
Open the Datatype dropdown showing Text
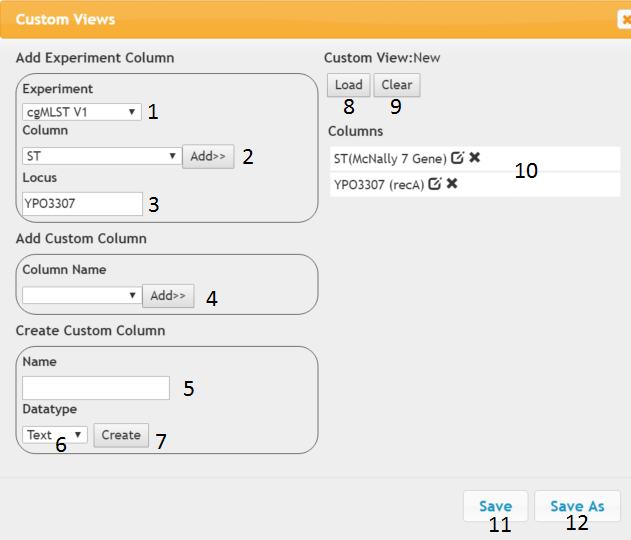pyautogui.click(x=55, y=435)
